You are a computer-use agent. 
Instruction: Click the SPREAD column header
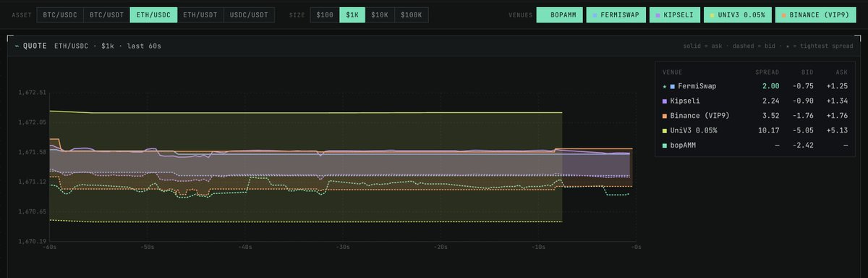click(x=767, y=72)
